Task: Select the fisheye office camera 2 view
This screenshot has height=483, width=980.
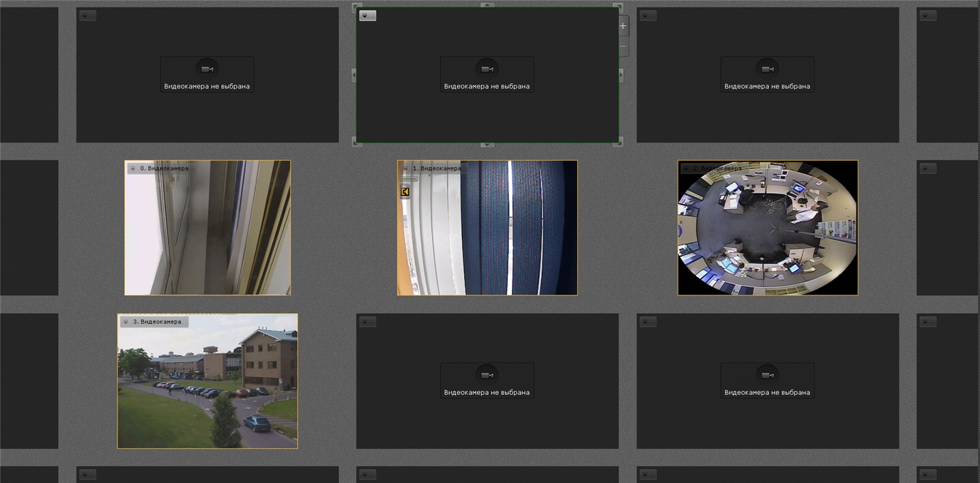Action: pos(768,228)
